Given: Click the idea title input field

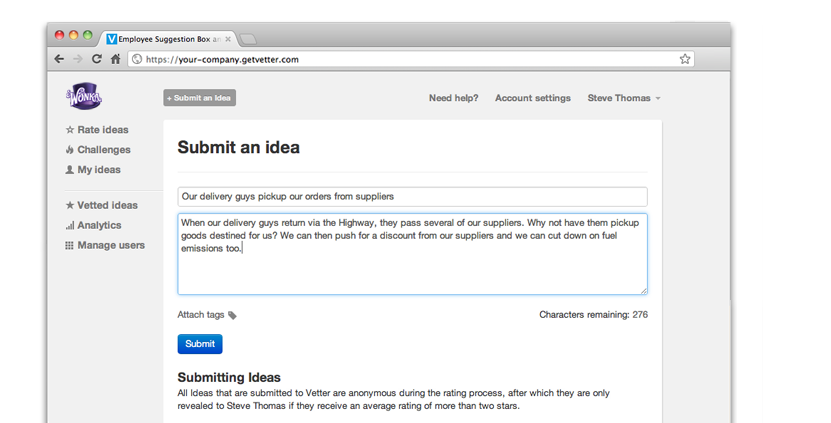Looking at the screenshot, I should pyautogui.click(x=412, y=197).
